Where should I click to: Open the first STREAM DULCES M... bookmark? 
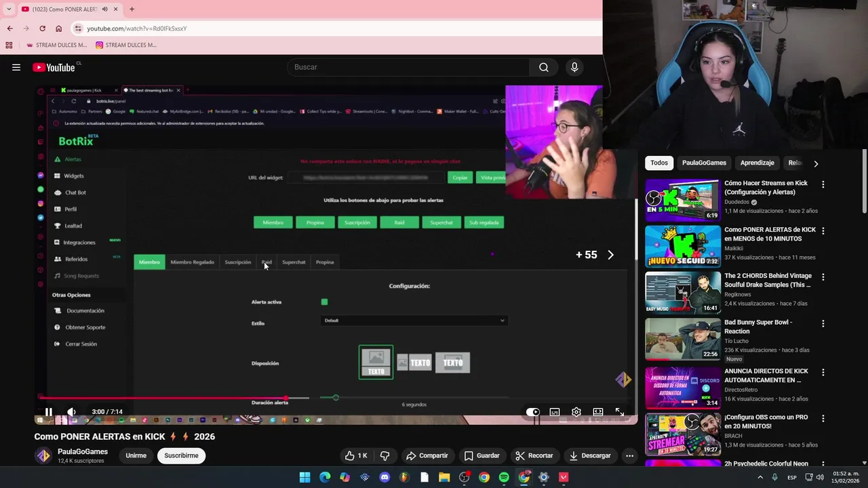click(x=56, y=45)
